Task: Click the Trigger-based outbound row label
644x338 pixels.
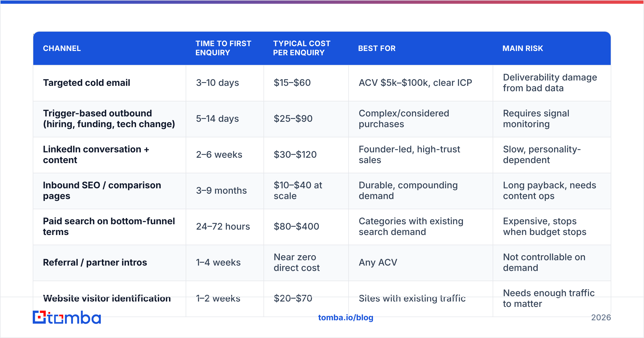Action: pyautogui.click(x=109, y=119)
